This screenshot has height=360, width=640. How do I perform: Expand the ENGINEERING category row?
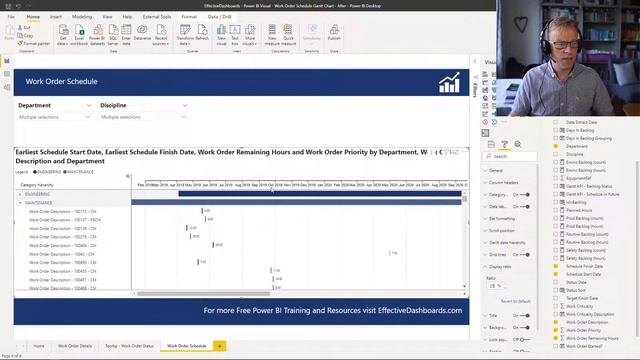point(20,194)
